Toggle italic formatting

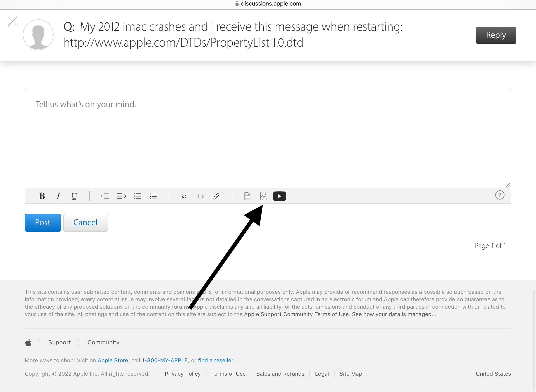58,196
